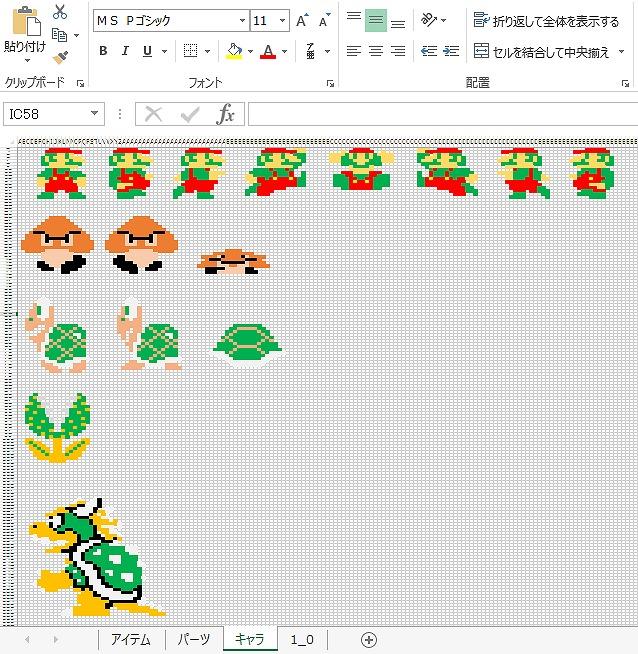Click inside the formula bar input
Image resolution: width=638 pixels, height=654 pixels.
(x=440, y=114)
